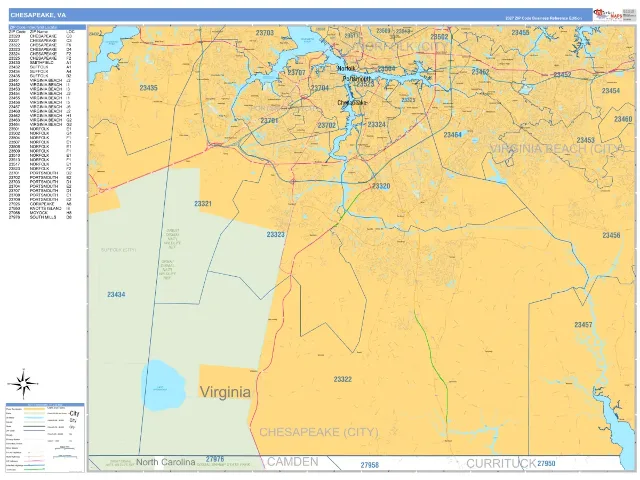Select the 27950 ZIP code label
The height and width of the screenshot is (480, 640).
coord(546,464)
